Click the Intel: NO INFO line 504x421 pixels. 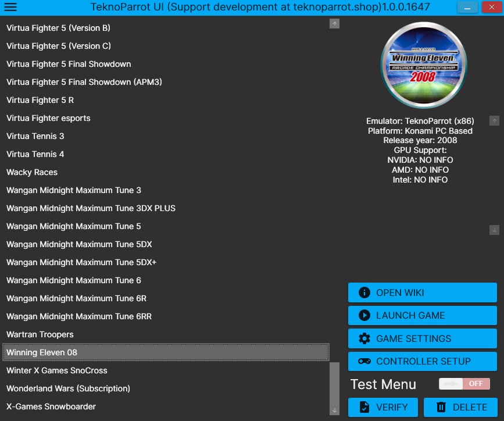point(420,180)
